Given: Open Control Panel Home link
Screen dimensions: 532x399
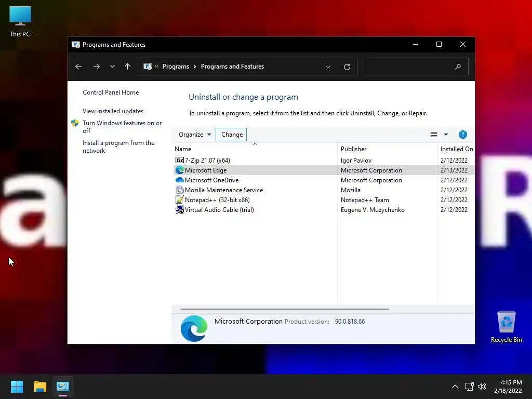Looking at the screenshot, I should tap(111, 92).
